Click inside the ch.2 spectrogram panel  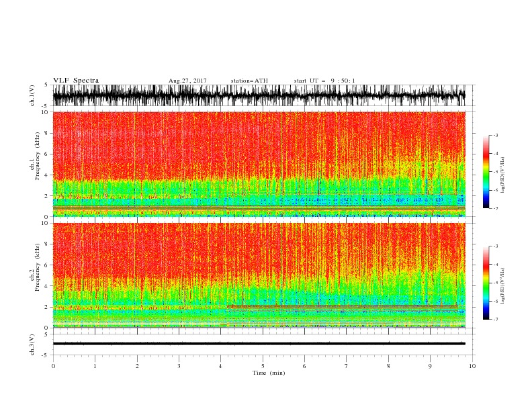click(x=259, y=275)
